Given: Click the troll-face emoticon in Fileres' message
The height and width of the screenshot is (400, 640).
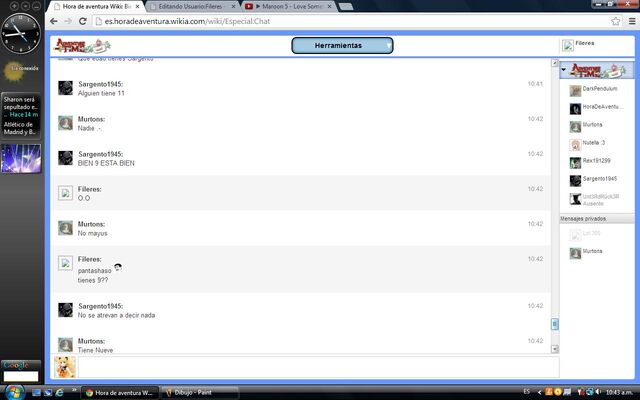Looking at the screenshot, I should tap(118, 267).
